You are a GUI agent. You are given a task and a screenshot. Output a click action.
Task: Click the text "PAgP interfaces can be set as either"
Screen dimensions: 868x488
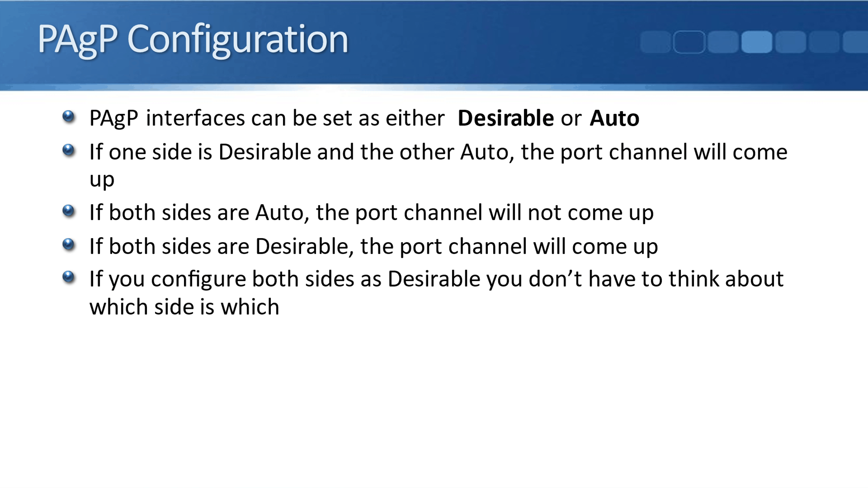tap(267, 118)
